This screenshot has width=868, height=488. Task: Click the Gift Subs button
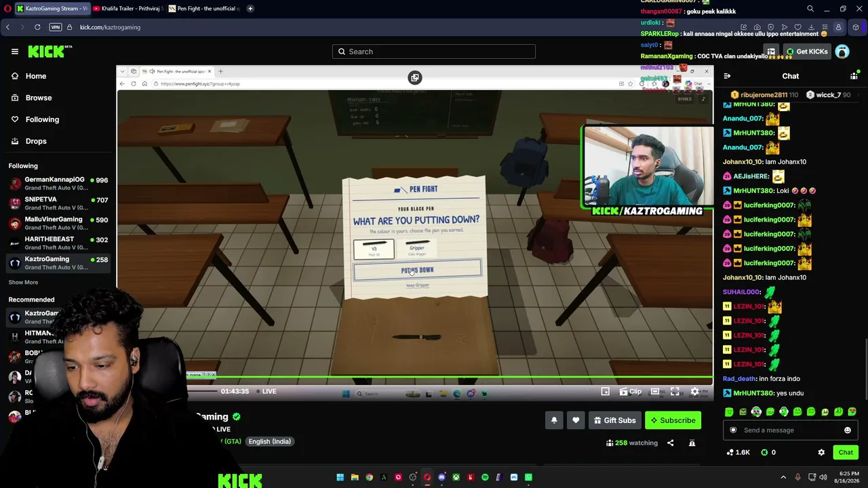coord(615,420)
